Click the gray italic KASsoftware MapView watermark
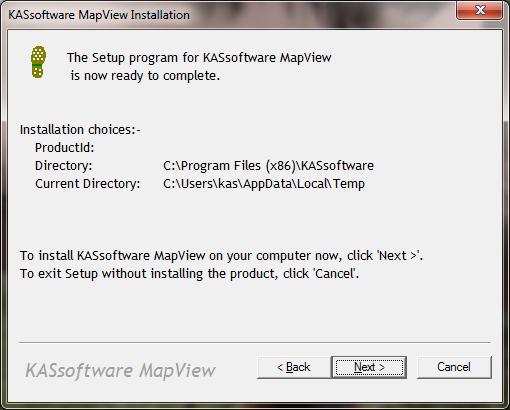 [120, 371]
